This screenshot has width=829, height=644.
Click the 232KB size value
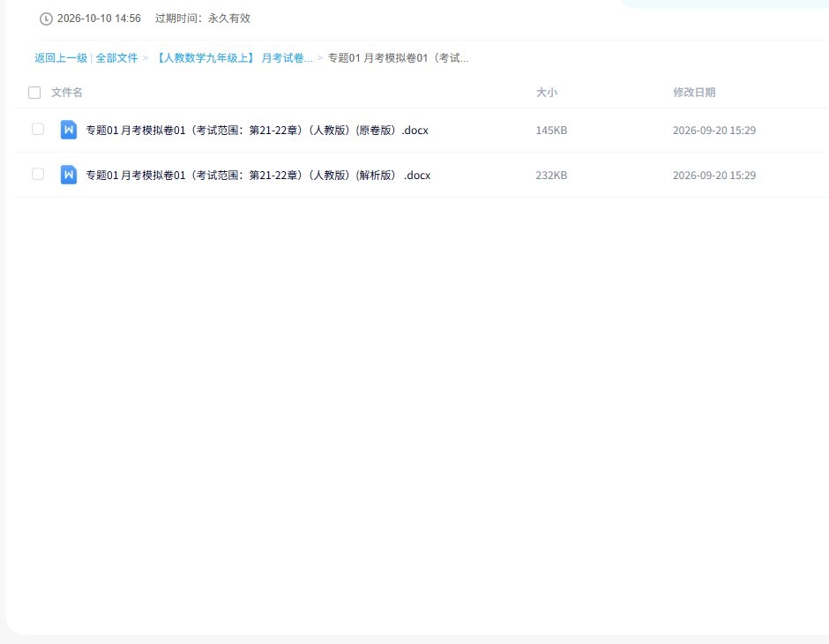point(551,175)
